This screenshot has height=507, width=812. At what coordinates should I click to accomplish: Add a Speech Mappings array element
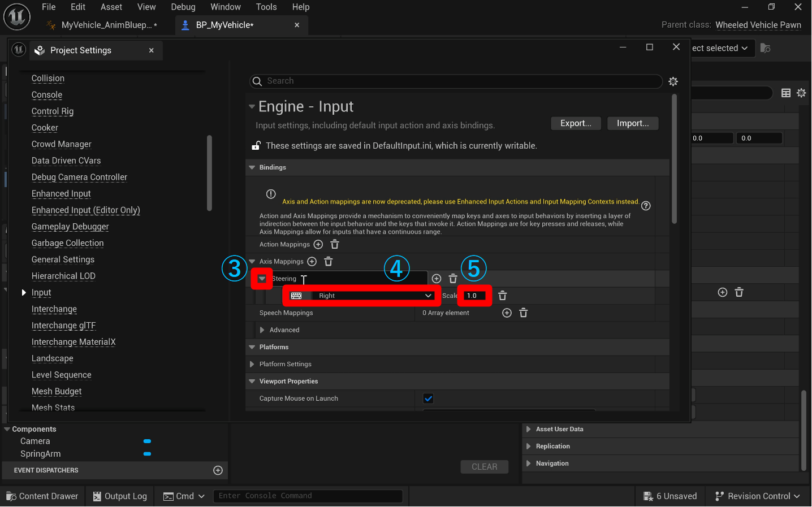[x=507, y=313]
